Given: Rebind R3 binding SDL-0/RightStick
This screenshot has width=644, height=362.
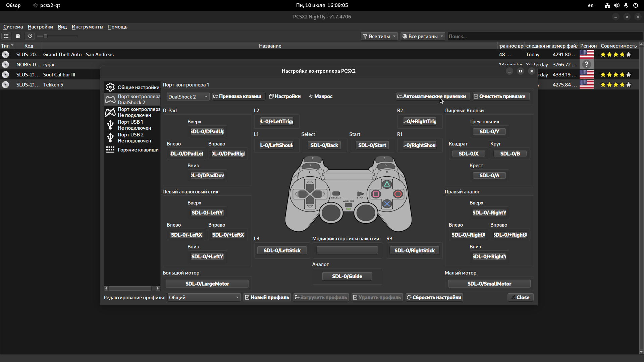Looking at the screenshot, I should point(415,250).
